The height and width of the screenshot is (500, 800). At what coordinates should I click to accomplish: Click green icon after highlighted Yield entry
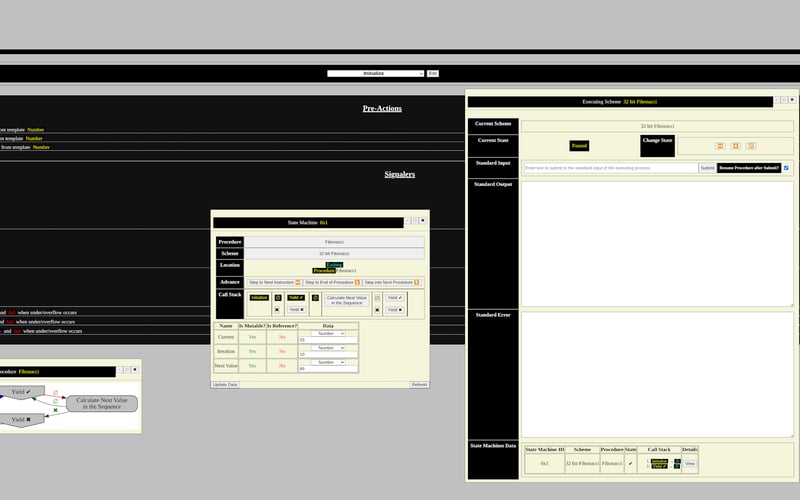(x=315, y=297)
